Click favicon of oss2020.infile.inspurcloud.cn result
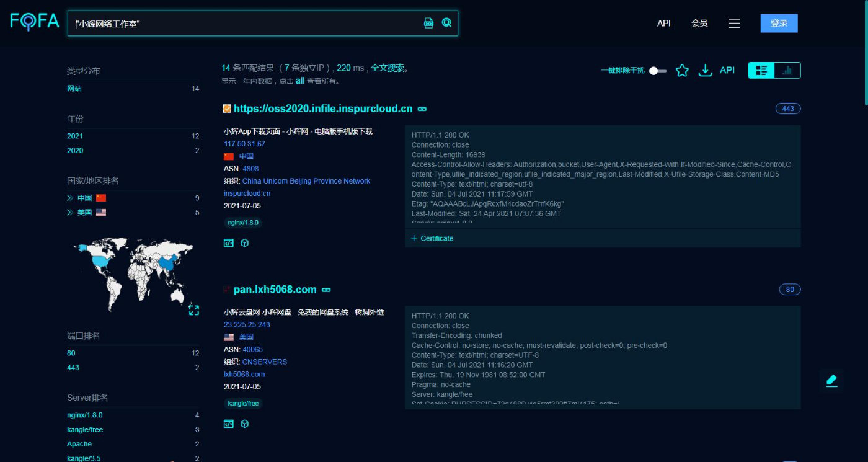Viewport: 868px width, 462px height. pyautogui.click(x=227, y=109)
